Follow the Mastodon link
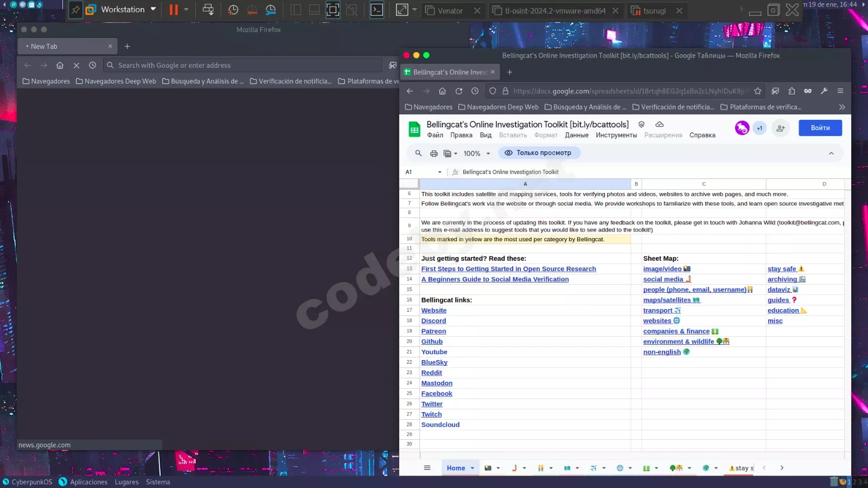The width and height of the screenshot is (868, 488). (x=437, y=383)
